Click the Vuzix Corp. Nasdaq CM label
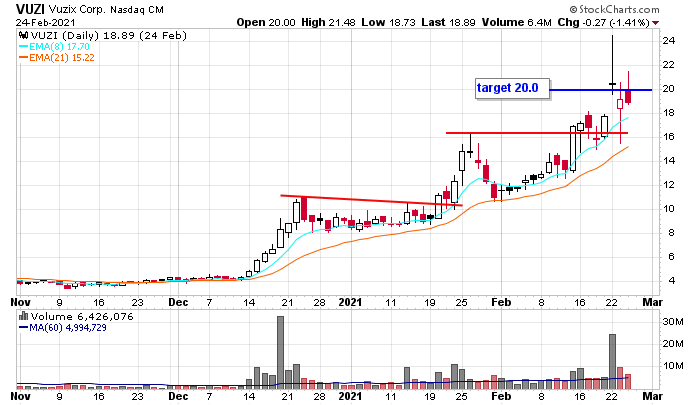 click(x=106, y=9)
